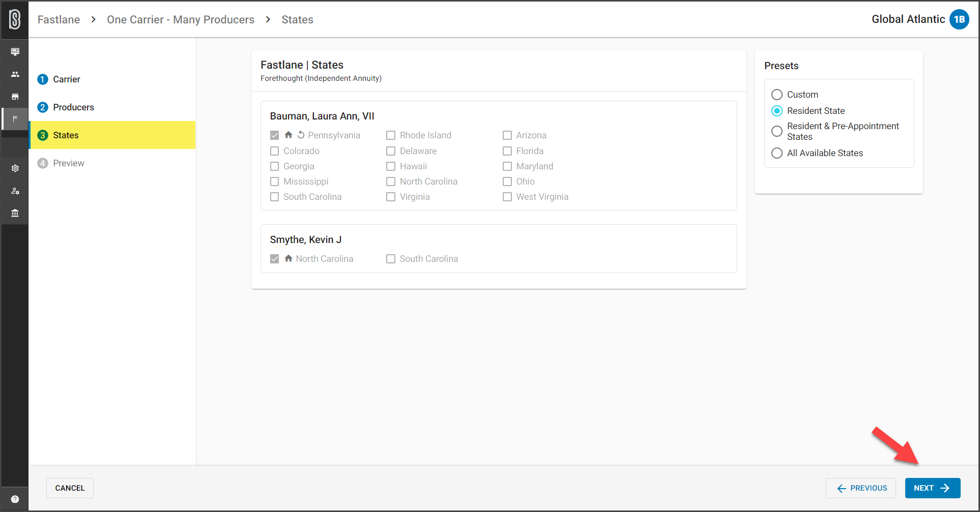This screenshot has height=512, width=980.
Task: Select All Available States preset
Action: [x=777, y=153]
